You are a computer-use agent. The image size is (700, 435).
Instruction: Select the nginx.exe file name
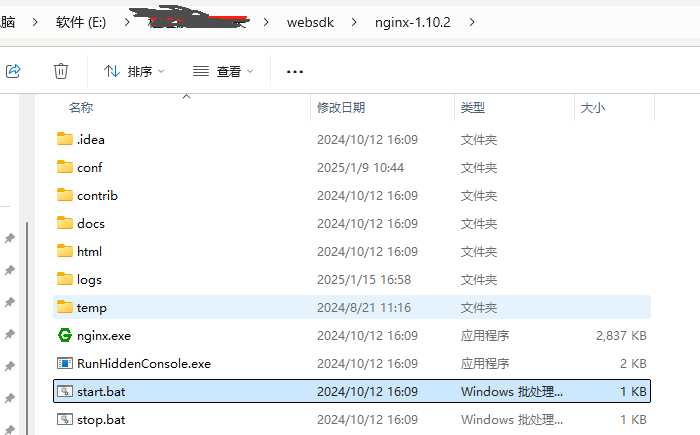pos(104,336)
